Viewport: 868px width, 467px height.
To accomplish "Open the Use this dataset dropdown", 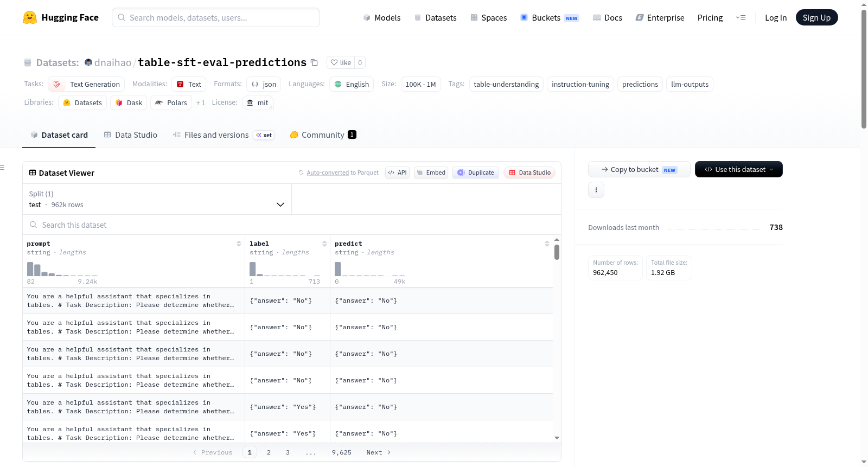I will (739, 169).
